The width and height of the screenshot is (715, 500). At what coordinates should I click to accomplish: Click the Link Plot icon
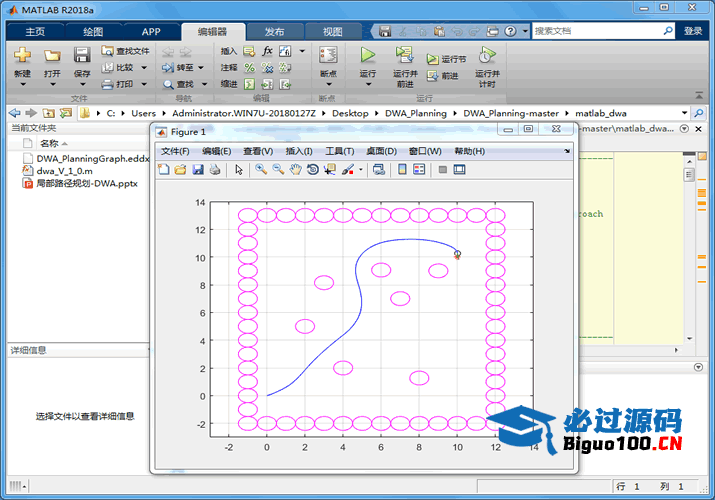coord(378,170)
